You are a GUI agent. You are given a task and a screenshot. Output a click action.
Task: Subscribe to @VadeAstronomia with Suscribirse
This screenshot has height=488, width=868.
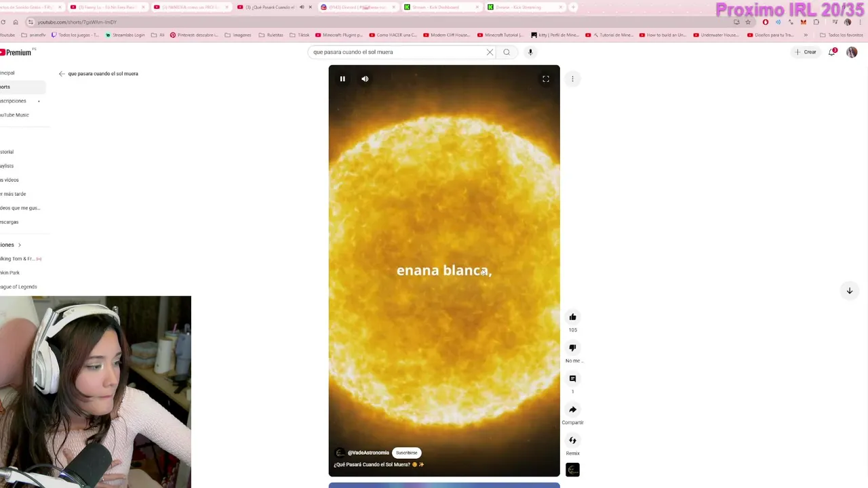[406, 453]
